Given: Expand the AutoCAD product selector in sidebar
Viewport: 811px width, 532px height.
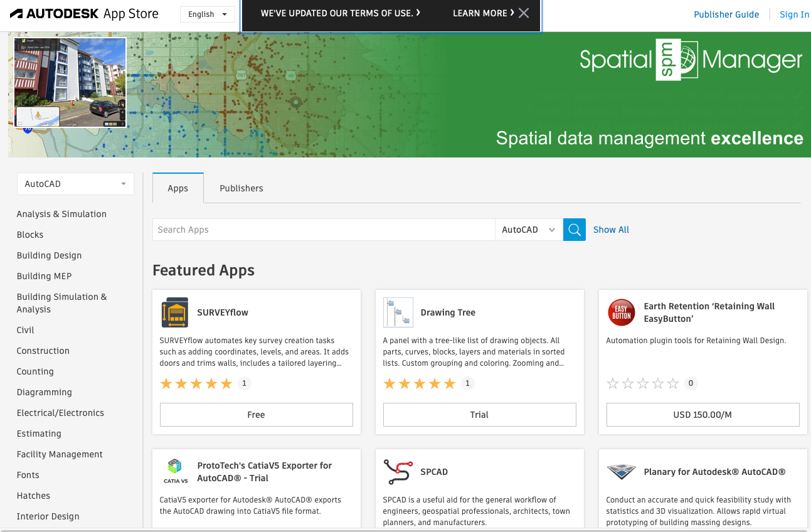Looking at the screenshot, I should coord(75,184).
